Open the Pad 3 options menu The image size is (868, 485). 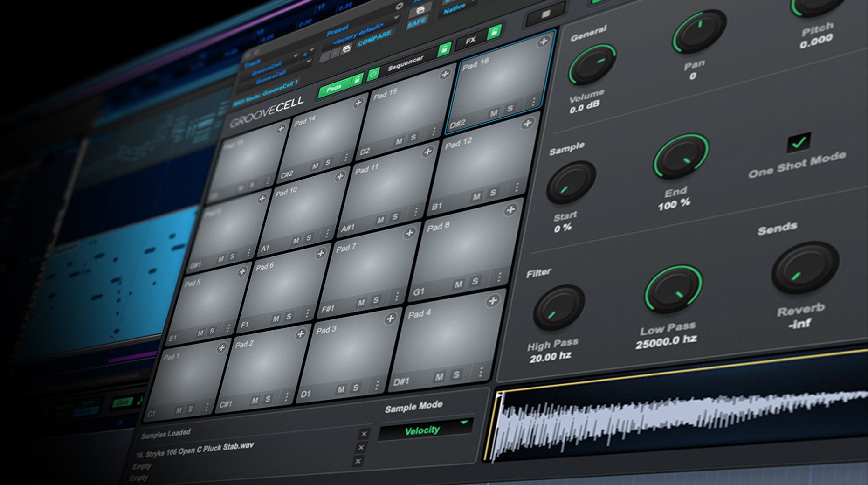click(x=377, y=386)
